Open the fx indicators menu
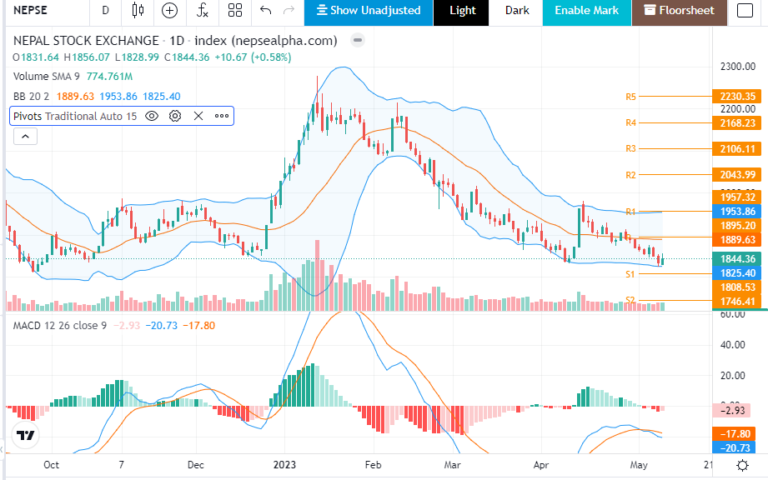768x480 pixels. tap(202, 11)
